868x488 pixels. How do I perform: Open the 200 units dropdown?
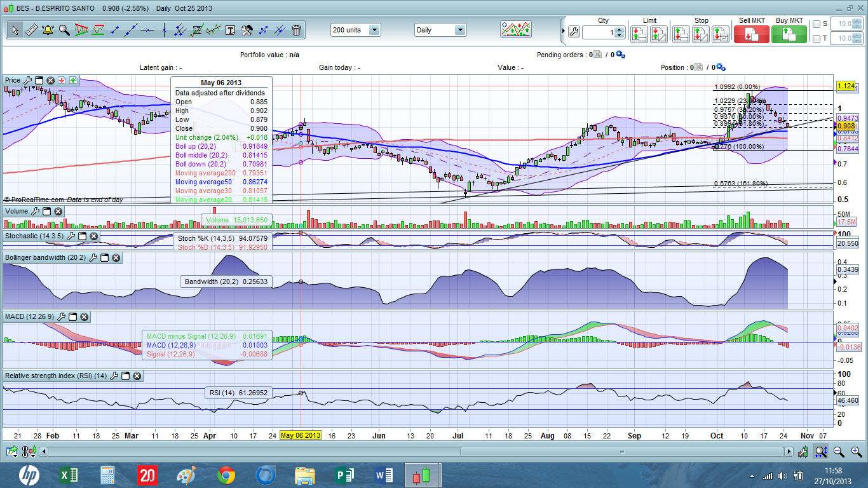(374, 30)
